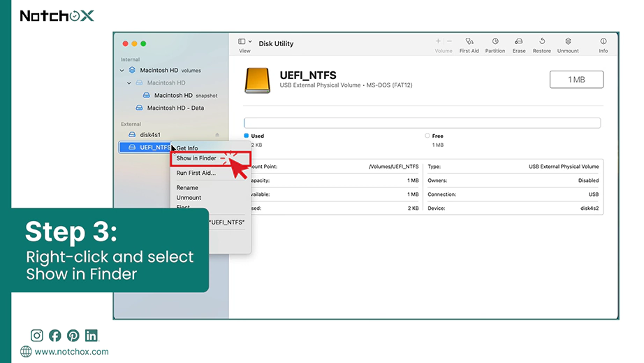Select Macintosh HD - Data volume
This screenshot has width=644, height=363.
[x=175, y=108]
